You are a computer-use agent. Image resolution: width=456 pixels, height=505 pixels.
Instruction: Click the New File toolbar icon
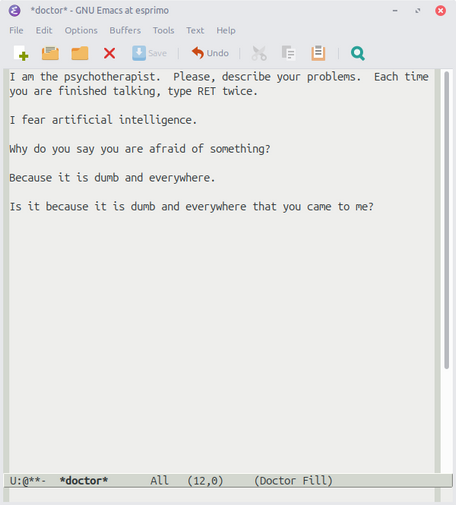[21, 53]
